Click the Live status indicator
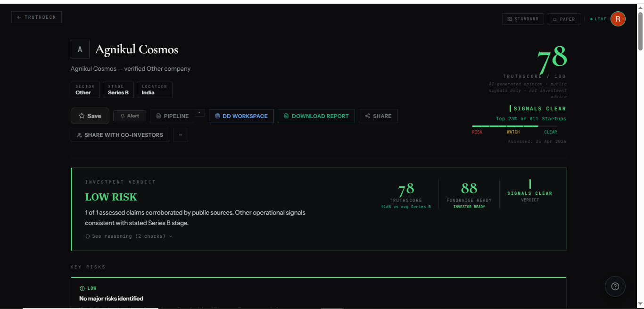644x309 pixels. [598, 19]
